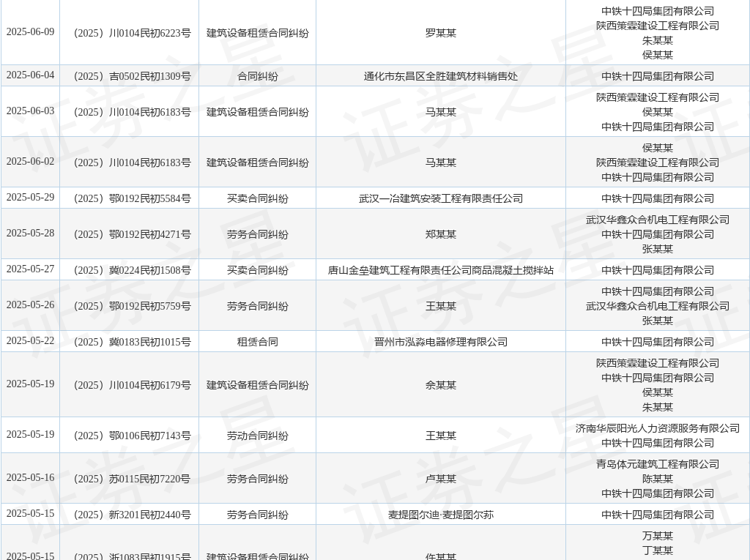Select case number (2025)川0104民初6179号
The image size is (750, 560).
pyautogui.click(x=132, y=385)
